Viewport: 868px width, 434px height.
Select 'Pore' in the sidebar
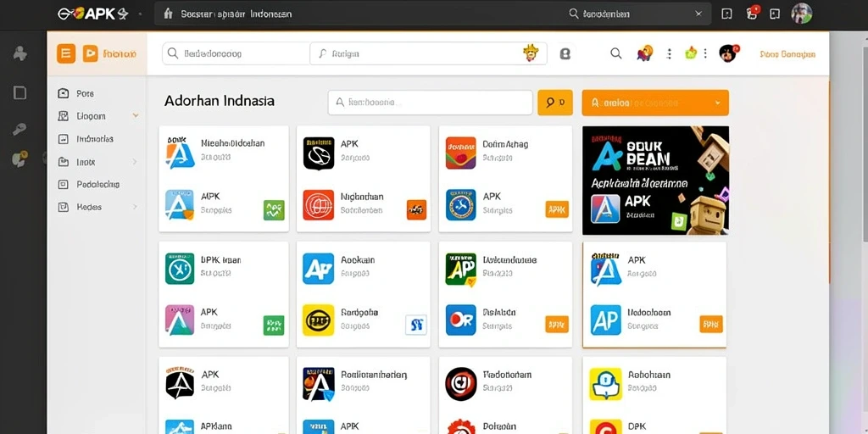(x=85, y=93)
